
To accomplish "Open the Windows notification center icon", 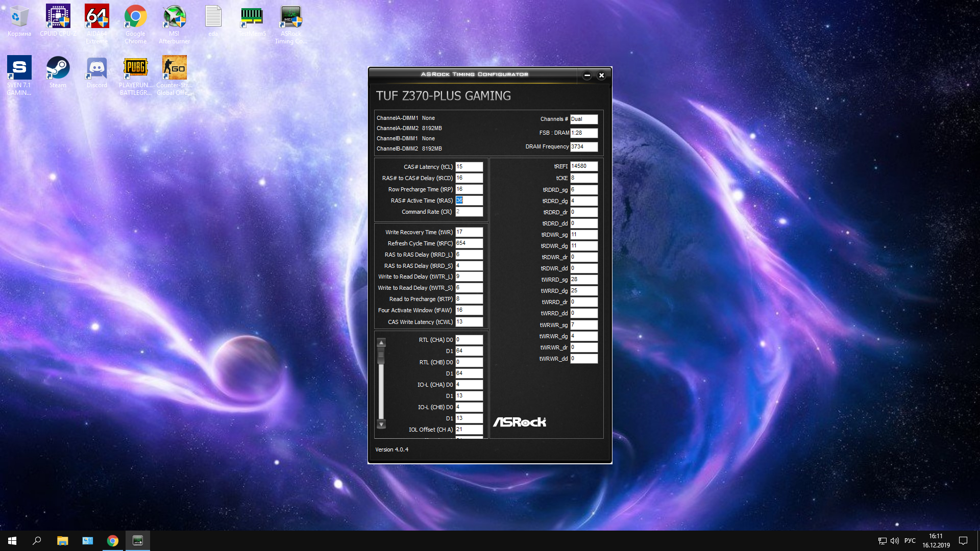I will click(x=963, y=541).
